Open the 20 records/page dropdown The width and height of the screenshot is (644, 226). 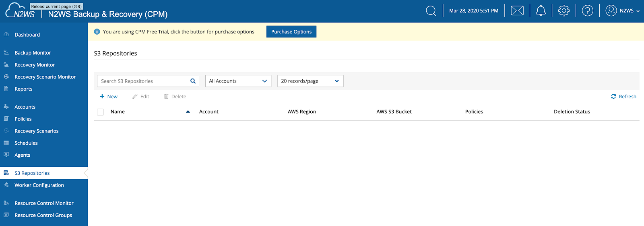[x=310, y=81]
